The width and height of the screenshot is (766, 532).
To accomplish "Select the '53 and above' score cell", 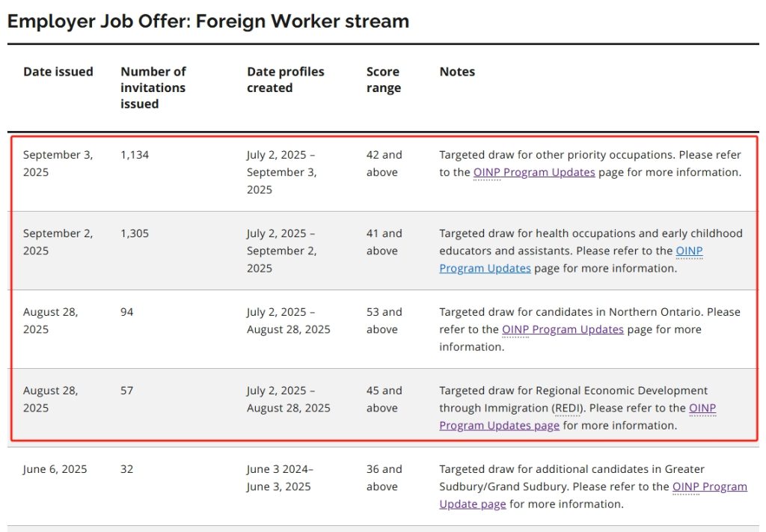I will [x=384, y=320].
